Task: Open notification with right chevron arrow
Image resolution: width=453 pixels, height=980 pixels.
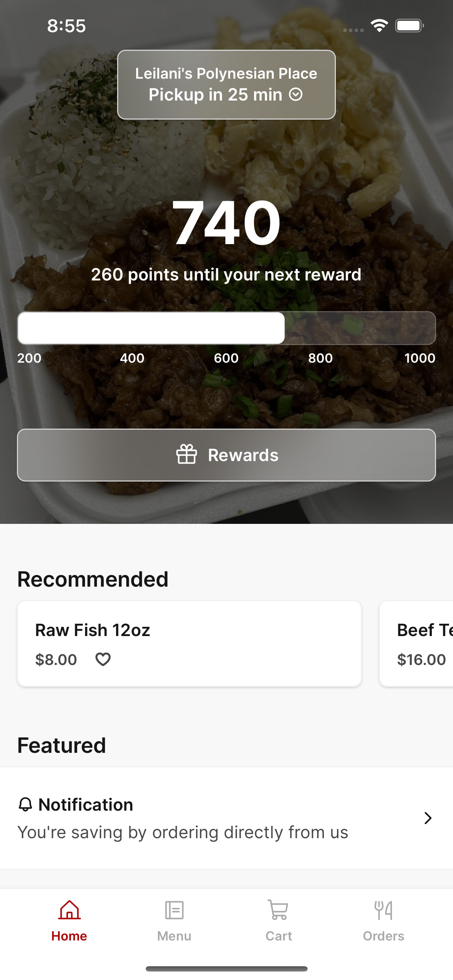Action: (x=428, y=818)
